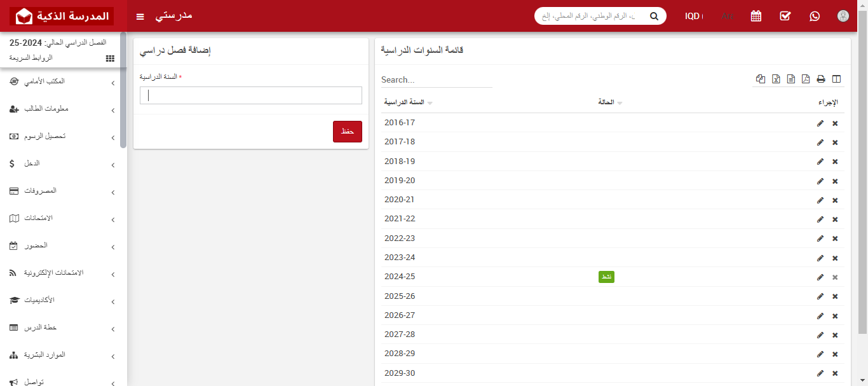This screenshot has height=386, width=868.
Task: Open the column visibility icon
Action: [x=836, y=79]
